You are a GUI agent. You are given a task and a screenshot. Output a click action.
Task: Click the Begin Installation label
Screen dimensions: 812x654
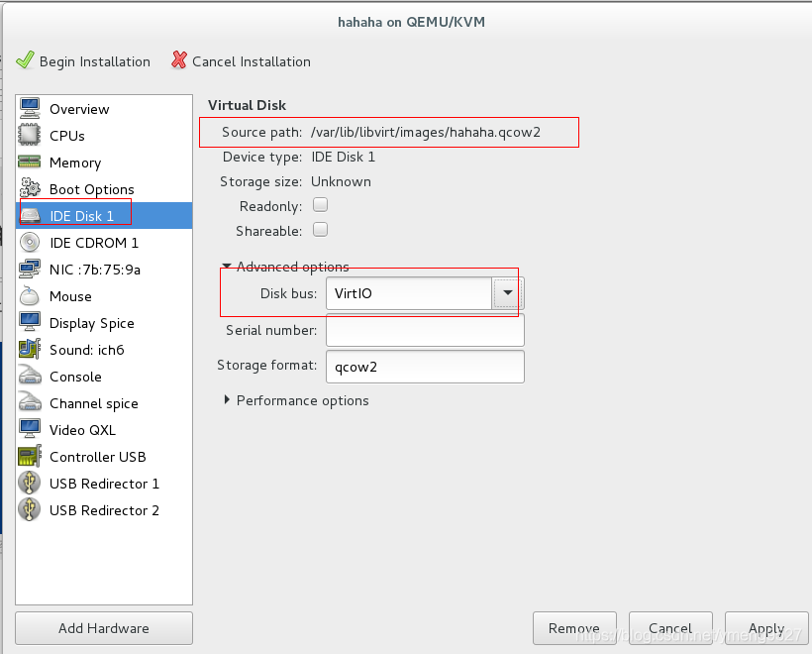[x=95, y=61]
